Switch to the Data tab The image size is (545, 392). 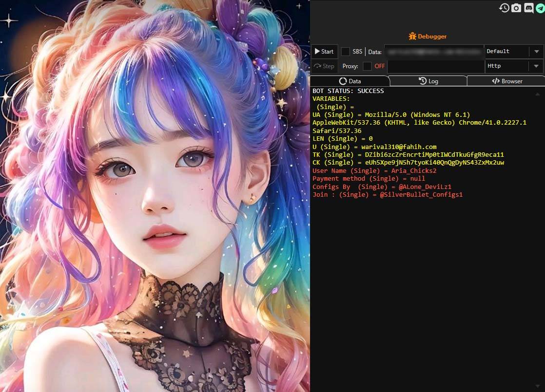[350, 81]
